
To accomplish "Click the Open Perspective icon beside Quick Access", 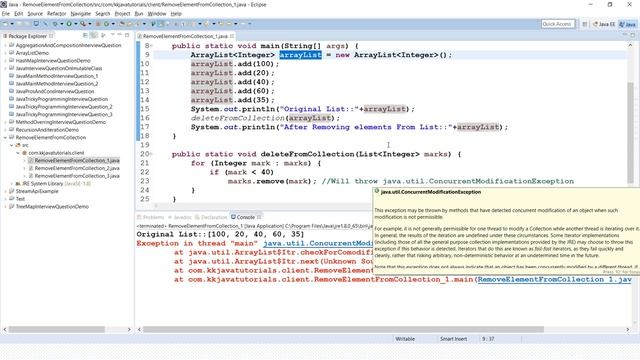I will [584, 24].
